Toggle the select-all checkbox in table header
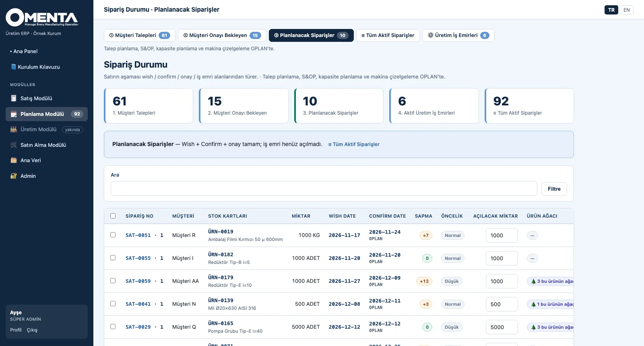Screen dimensions: 644x346 (113, 216)
